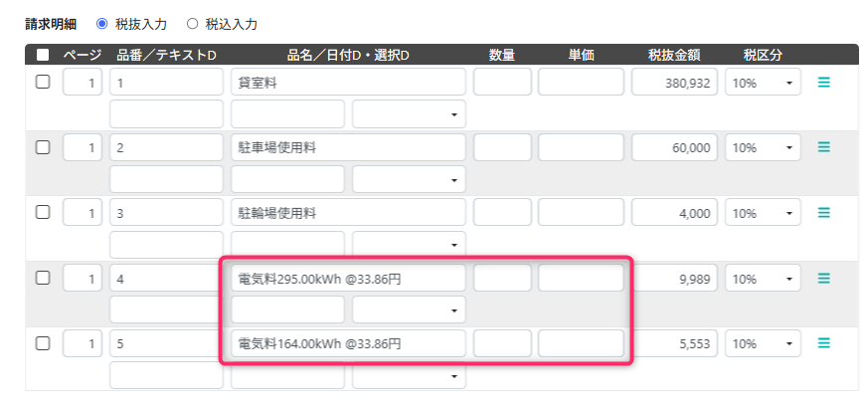Viewport: 868px width, 409px height.
Task: Click the 税抜金額 field showing 380,932
Action: (674, 83)
